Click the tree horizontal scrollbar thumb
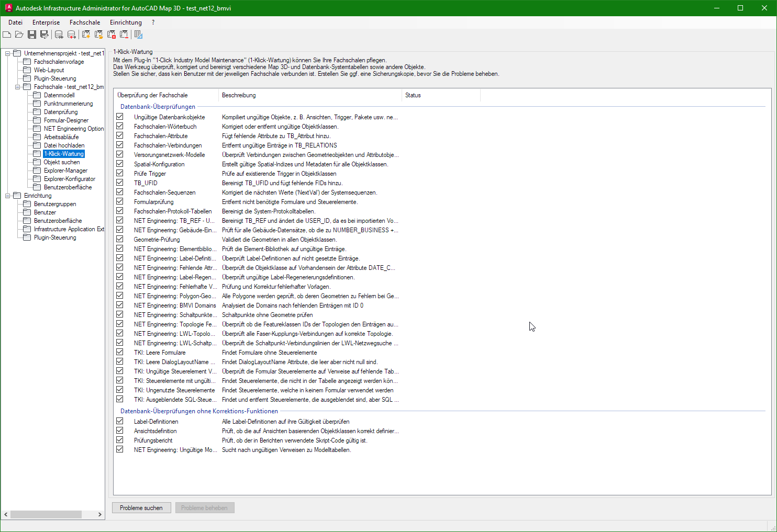Image resolution: width=777 pixels, height=532 pixels. coord(46,515)
